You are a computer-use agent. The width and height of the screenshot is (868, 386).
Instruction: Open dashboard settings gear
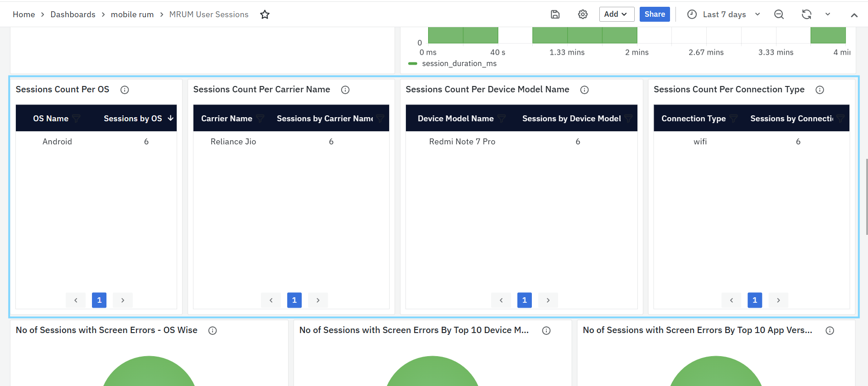click(583, 14)
